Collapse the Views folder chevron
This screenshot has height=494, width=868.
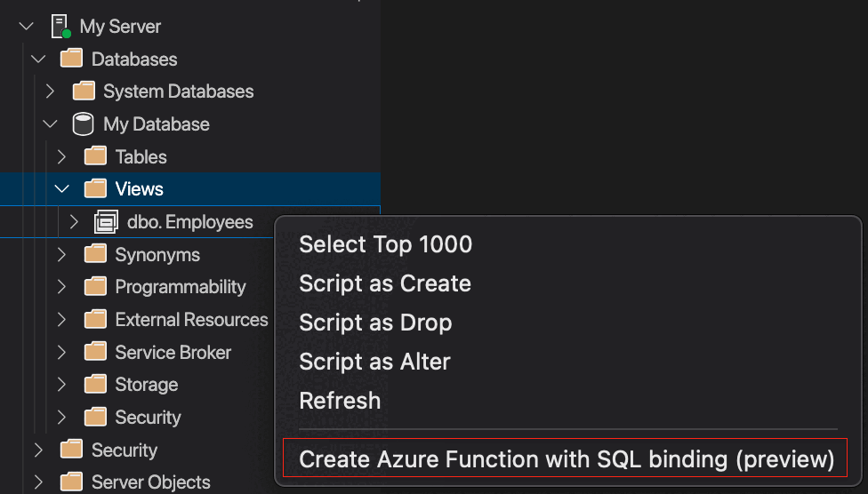pos(61,189)
